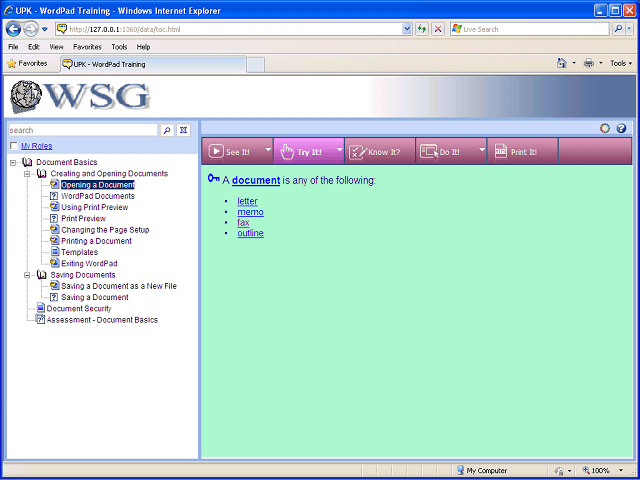The height and width of the screenshot is (480, 640).
Task: Go back with the browser Back arrow
Action: tap(13, 29)
